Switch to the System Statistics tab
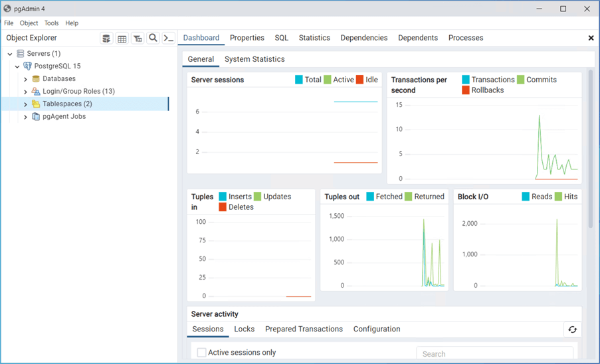The width and height of the screenshot is (600, 364). [x=254, y=59]
